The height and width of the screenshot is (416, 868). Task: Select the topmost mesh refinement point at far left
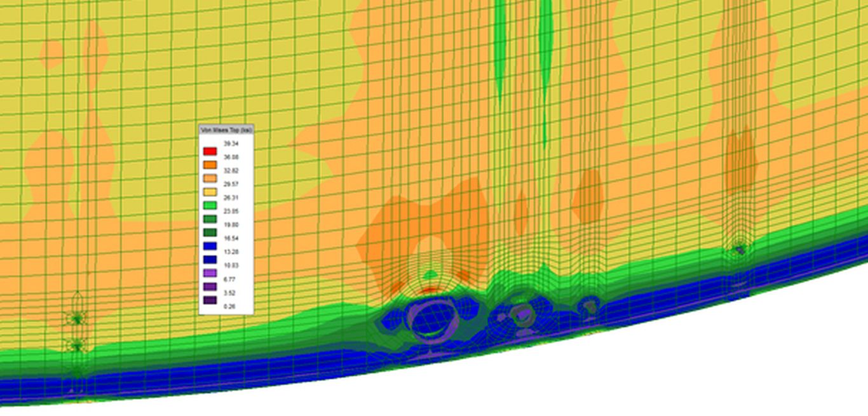pos(77,319)
